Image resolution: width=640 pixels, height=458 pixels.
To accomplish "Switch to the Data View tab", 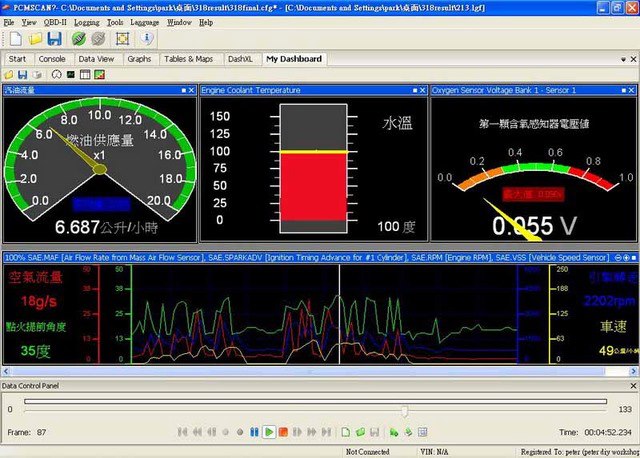I will (x=96, y=59).
